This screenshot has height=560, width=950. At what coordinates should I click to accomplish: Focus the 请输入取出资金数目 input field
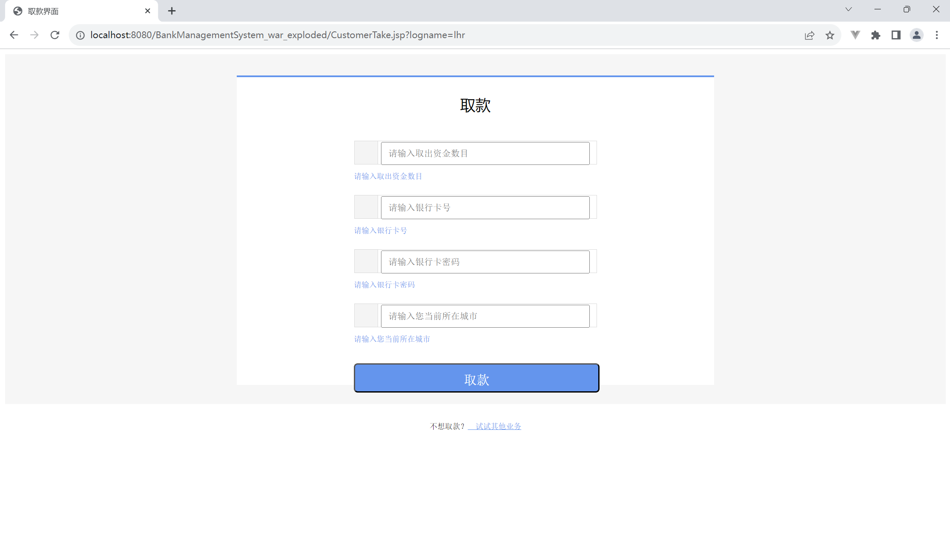485,153
